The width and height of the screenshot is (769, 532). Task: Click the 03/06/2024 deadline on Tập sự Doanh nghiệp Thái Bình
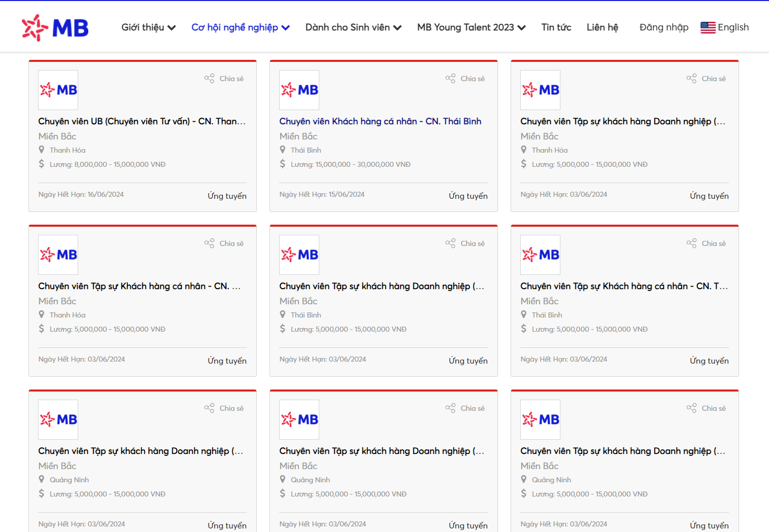point(323,359)
